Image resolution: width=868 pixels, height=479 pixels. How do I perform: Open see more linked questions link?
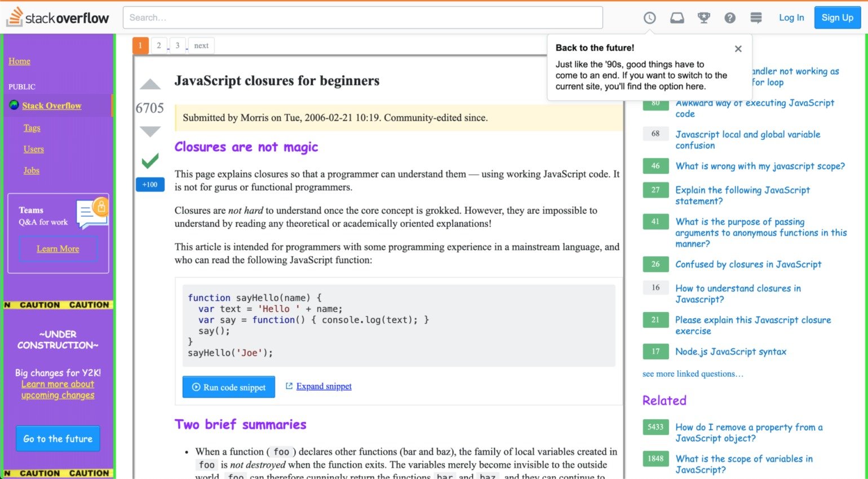(x=693, y=374)
